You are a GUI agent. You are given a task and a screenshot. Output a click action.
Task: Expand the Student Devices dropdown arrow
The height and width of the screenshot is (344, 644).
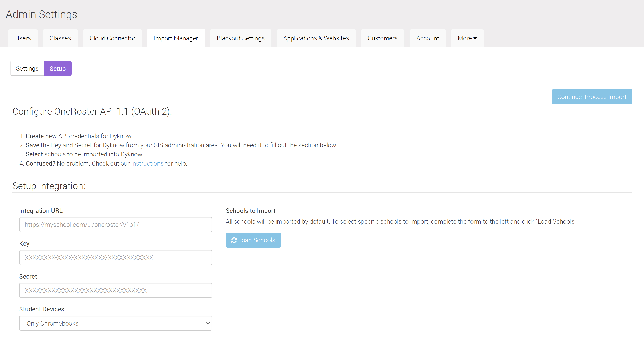pos(208,323)
